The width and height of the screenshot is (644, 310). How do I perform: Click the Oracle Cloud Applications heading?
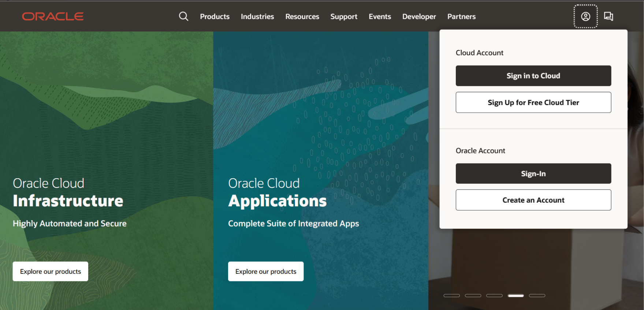click(x=277, y=193)
